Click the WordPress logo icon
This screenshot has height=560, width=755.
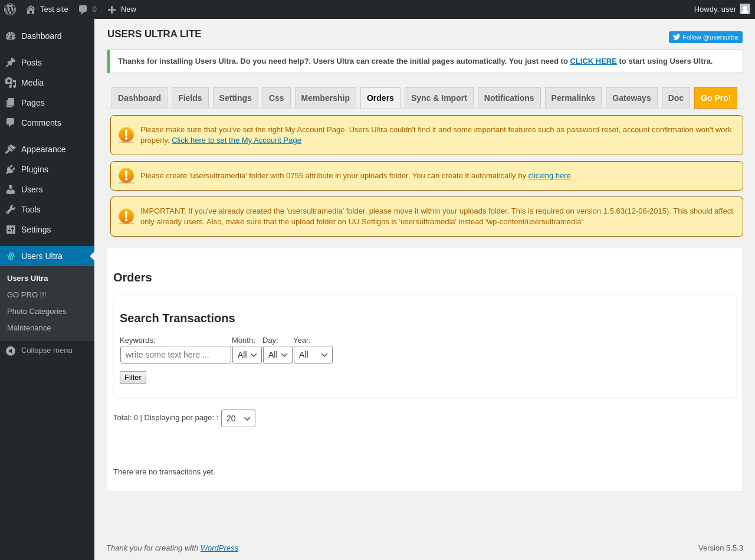point(10,9)
